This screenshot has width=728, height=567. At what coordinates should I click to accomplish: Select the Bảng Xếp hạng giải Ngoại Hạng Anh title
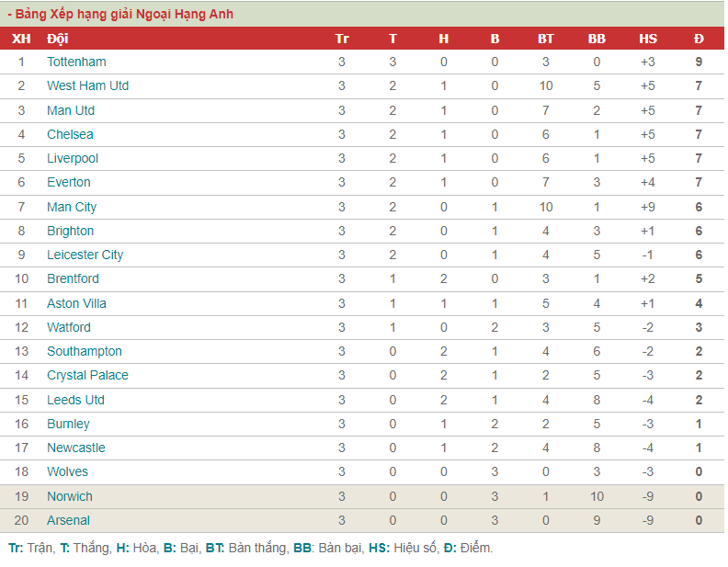tap(120, 15)
